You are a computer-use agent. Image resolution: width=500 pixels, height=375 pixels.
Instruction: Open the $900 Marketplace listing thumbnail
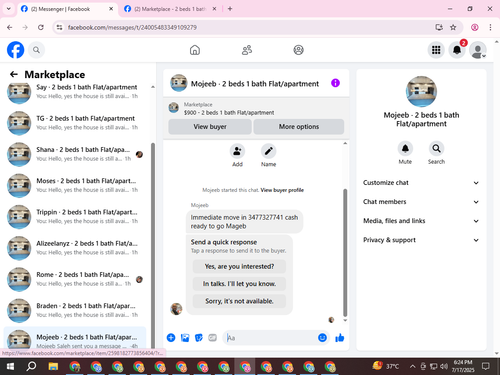point(174,108)
